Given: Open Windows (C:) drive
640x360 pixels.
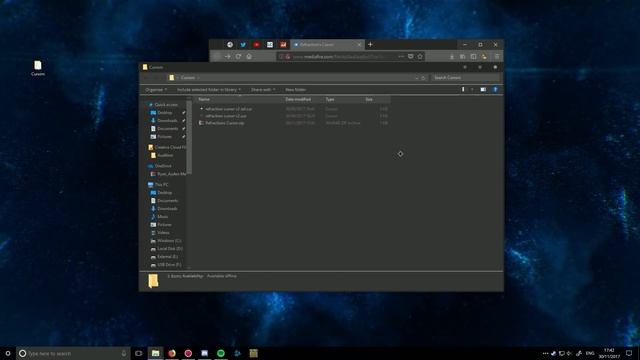Looking at the screenshot, I should [x=166, y=241].
